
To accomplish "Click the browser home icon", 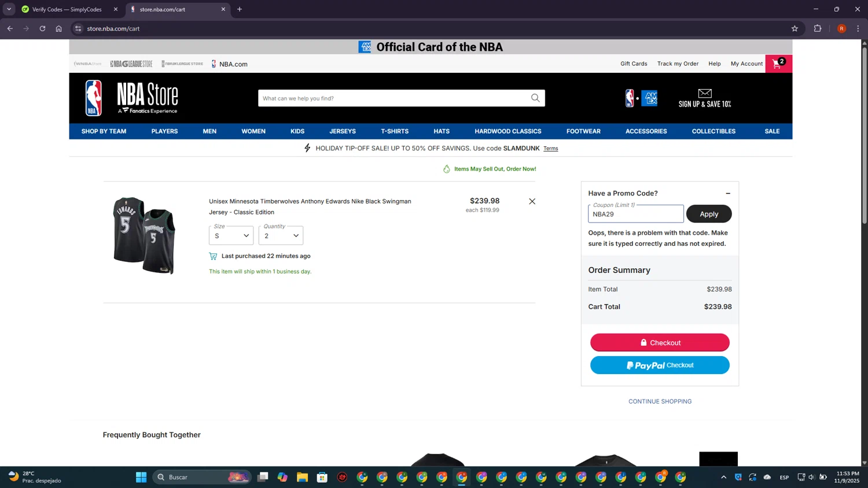I will click(x=58, y=28).
